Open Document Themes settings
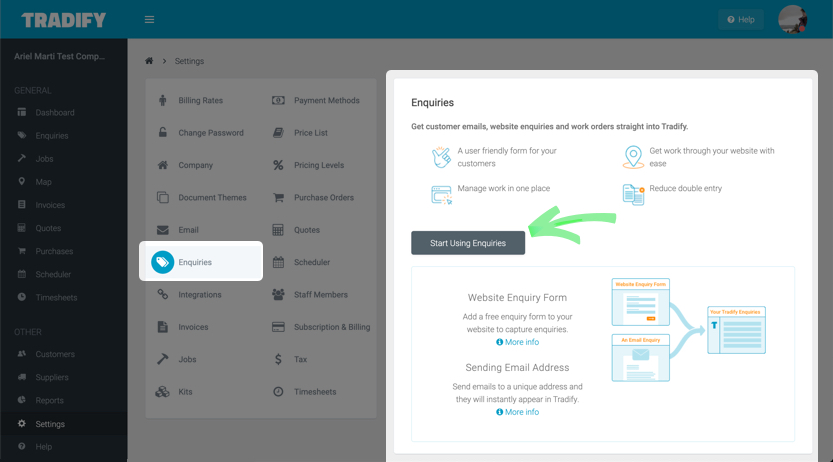 (212, 198)
